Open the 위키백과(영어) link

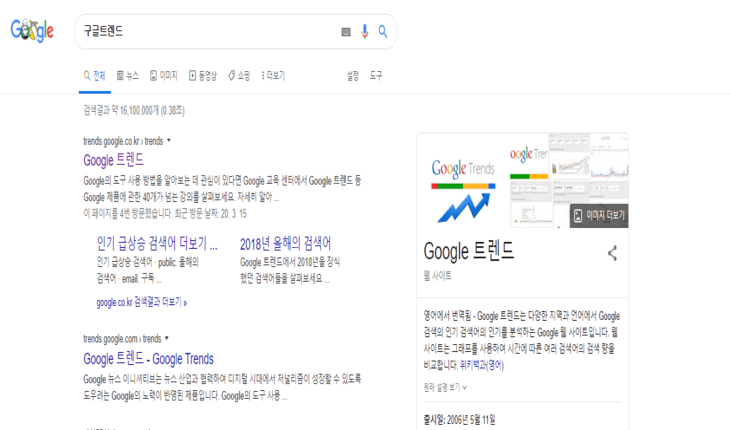tap(482, 365)
